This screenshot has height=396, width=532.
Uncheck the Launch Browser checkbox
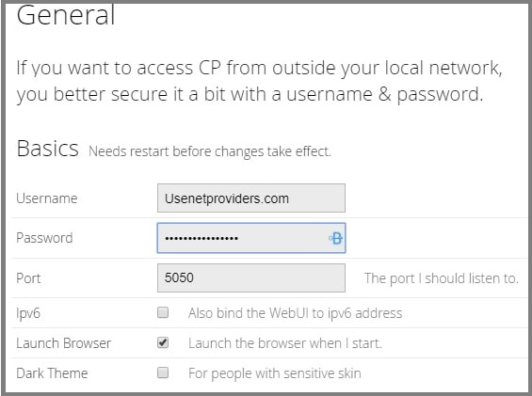coord(163,342)
